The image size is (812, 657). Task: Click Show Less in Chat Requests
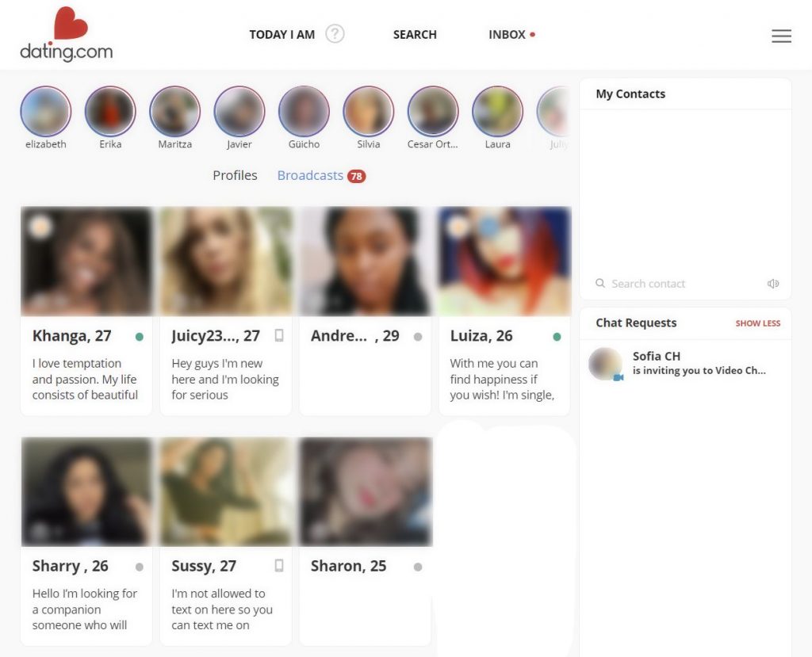(757, 323)
